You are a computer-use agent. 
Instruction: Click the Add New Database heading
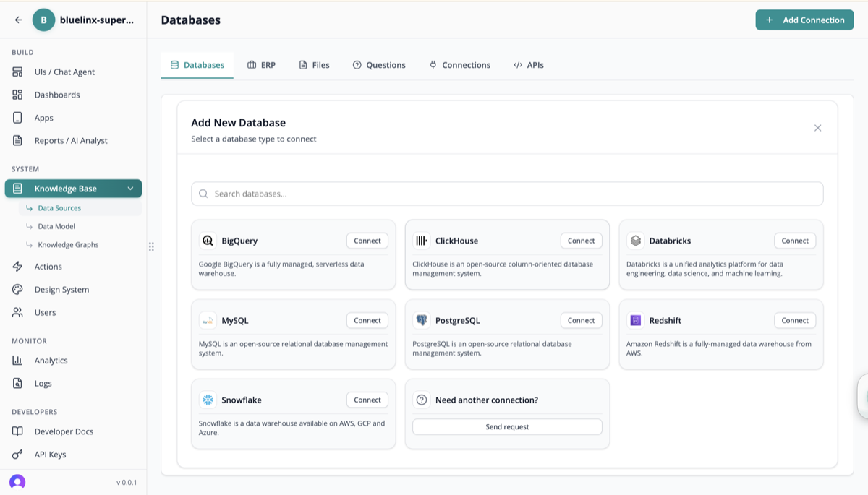[x=238, y=123]
